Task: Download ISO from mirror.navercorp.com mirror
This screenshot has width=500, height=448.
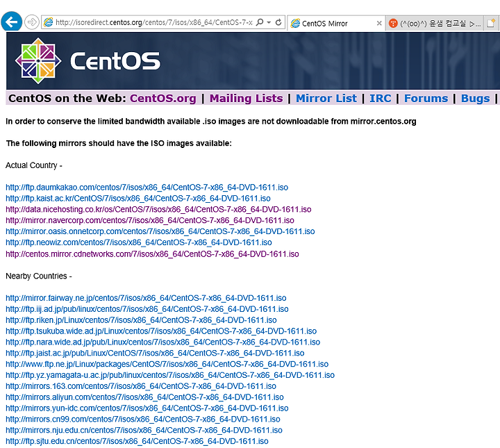Action: [150, 220]
